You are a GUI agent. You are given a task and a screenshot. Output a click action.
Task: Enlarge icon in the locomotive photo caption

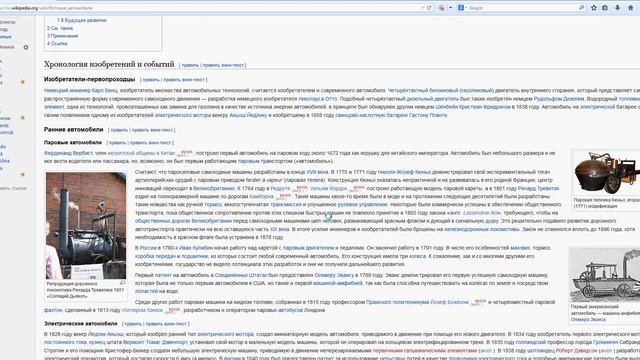click(x=122, y=283)
